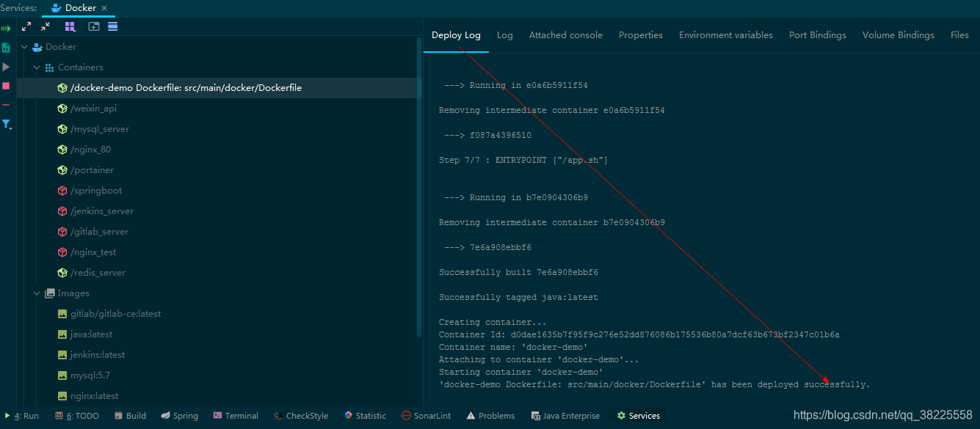Open the Properties tab
The height and width of the screenshot is (429, 980).
(x=641, y=35)
